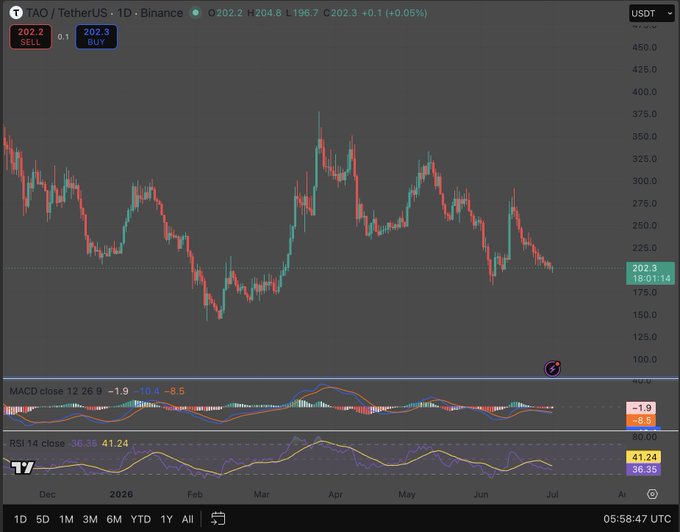Click the green market status dot
This screenshot has height=532, width=680.
196,13
